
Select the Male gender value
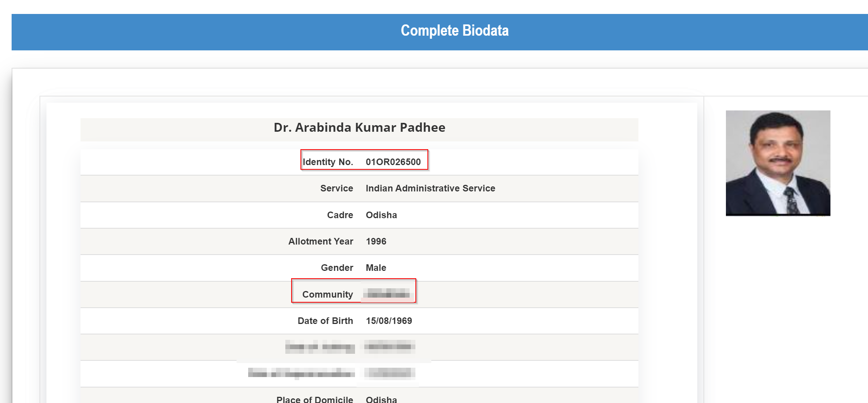pyautogui.click(x=376, y=268)
